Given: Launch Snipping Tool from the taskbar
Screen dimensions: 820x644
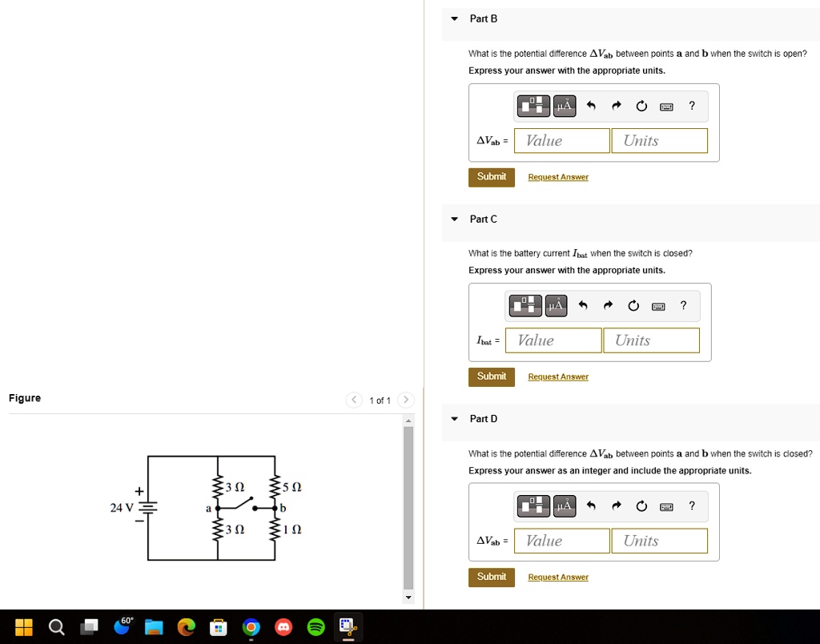Looking at the screenshot, I should [x=348, y=627].
